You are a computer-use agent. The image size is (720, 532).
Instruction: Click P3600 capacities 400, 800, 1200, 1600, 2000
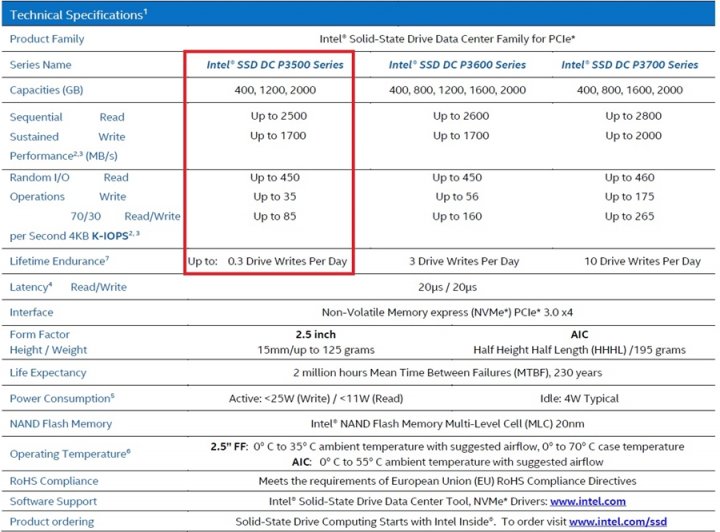click(x=457, y=90)
